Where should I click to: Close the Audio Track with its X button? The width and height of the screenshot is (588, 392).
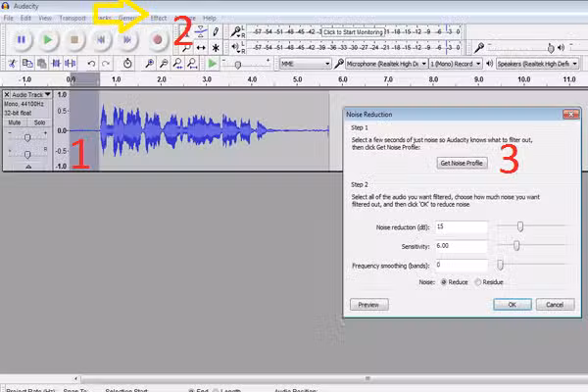point(7,94)
